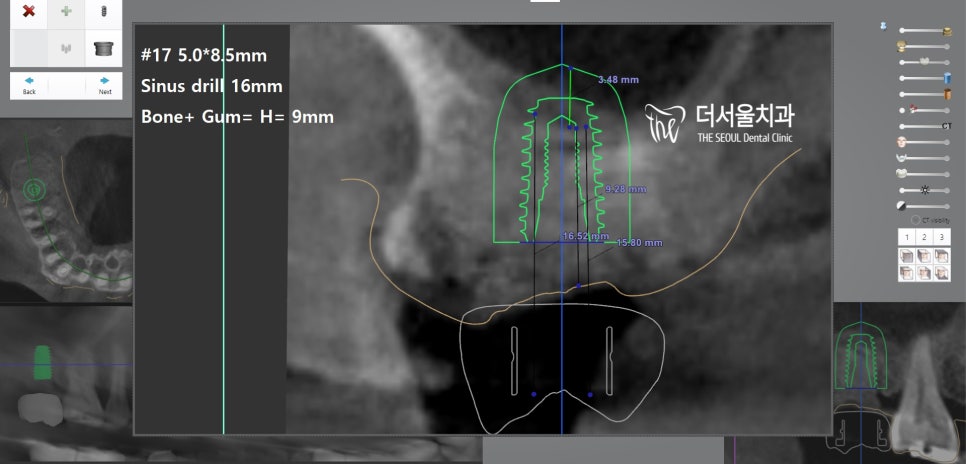Select the abutment sleeve icon

103,47
